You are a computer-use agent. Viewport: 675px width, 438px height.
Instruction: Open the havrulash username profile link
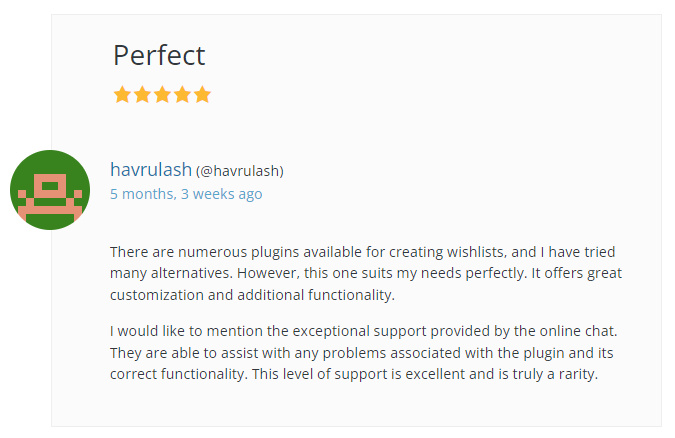pyautogui.click(x=150, y=170)
